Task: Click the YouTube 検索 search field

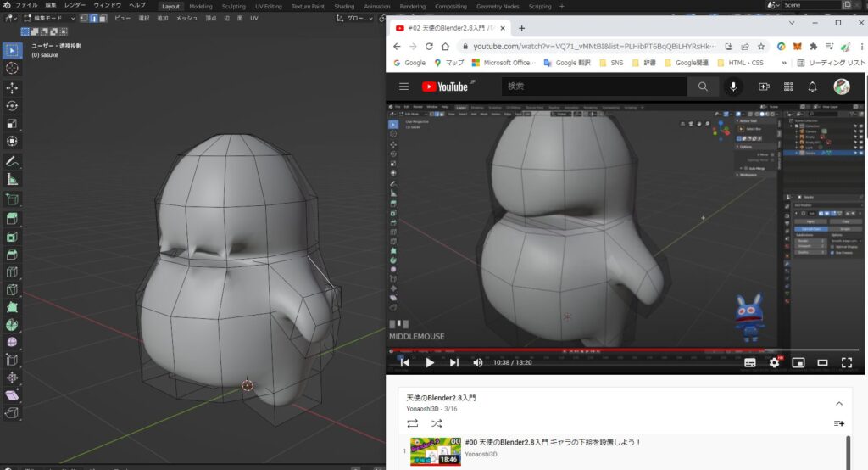Action: pos(593,87)
